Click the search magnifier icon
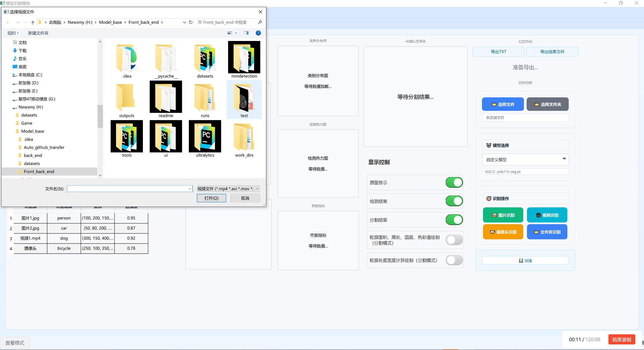Viewport: 644px width, 350px height. click(x=260, y=22)
